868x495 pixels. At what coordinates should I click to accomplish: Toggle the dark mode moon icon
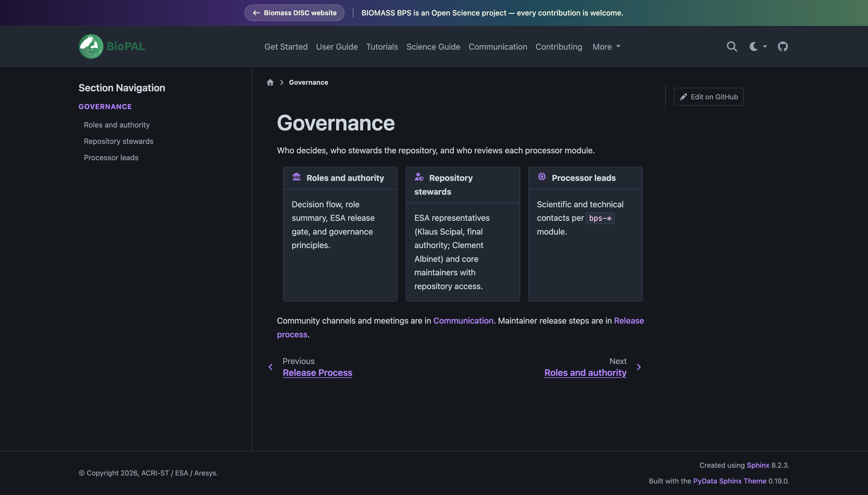pos(753,47)
